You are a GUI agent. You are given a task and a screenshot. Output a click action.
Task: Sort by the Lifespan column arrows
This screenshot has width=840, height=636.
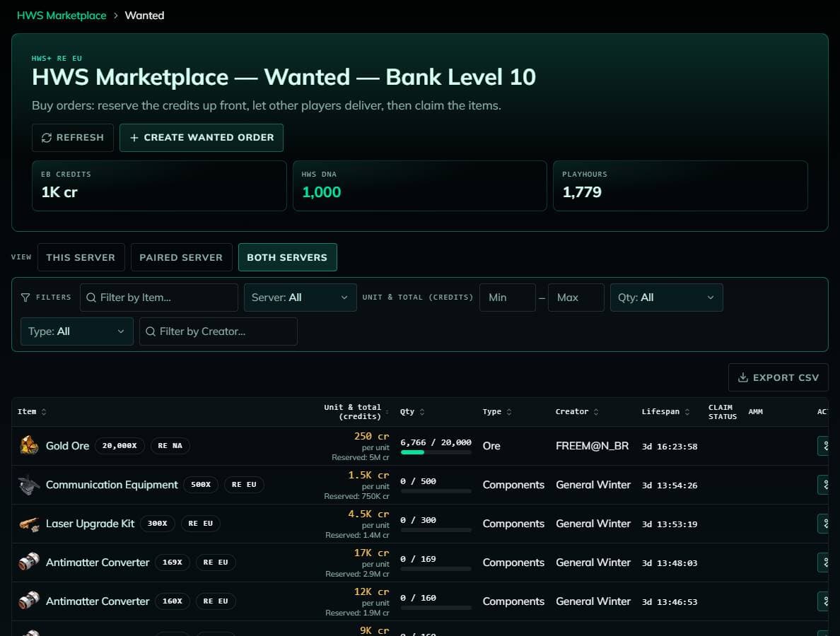687,412
